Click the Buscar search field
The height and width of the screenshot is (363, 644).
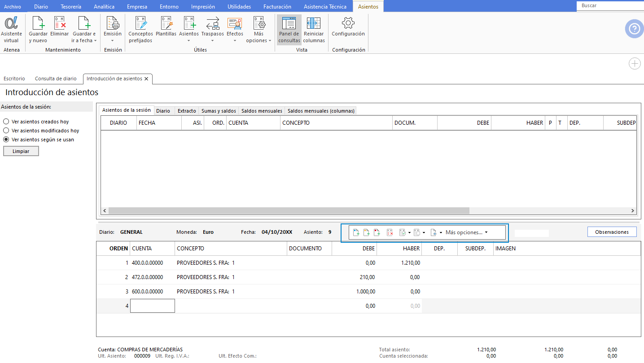coord(610,5)
